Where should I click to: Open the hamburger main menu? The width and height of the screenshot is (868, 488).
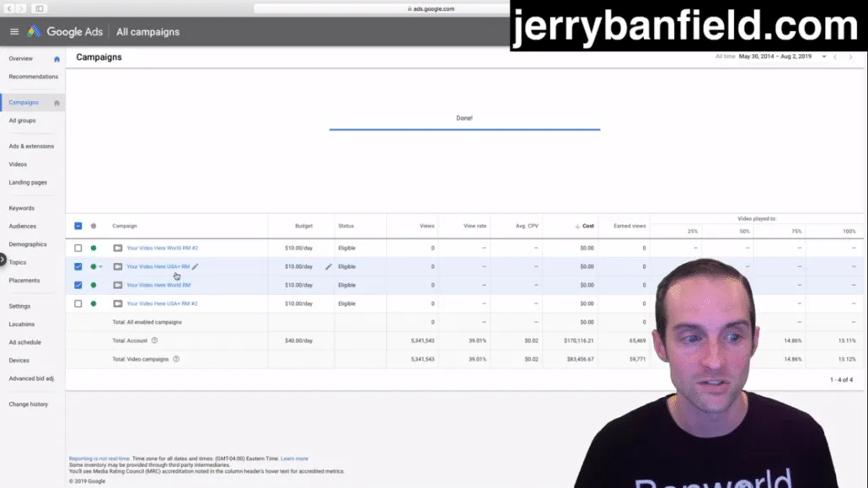click(x=14, y=32)
